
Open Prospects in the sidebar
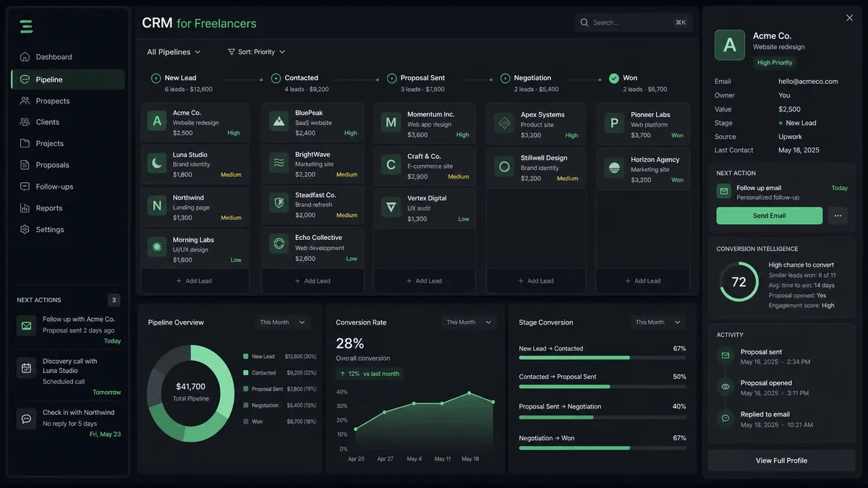pos(68,101)
